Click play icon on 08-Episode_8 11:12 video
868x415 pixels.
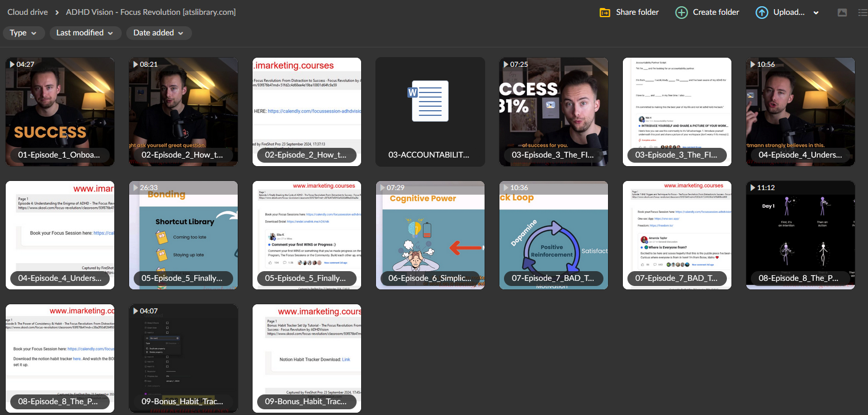(753, 188)
